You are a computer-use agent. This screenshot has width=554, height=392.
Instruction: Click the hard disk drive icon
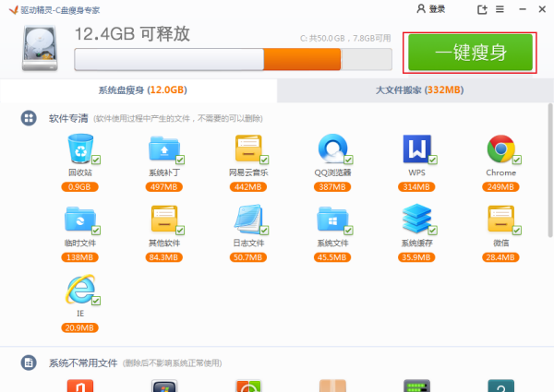[40, 48]
